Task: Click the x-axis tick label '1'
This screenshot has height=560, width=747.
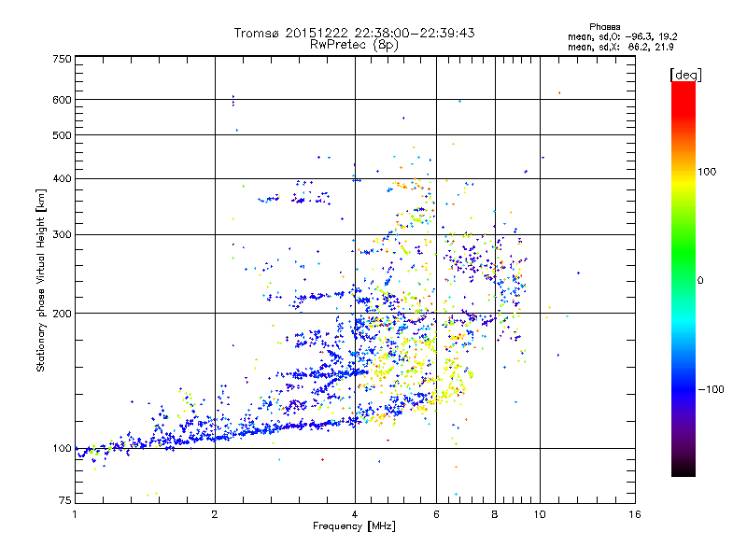Action: 75,514
